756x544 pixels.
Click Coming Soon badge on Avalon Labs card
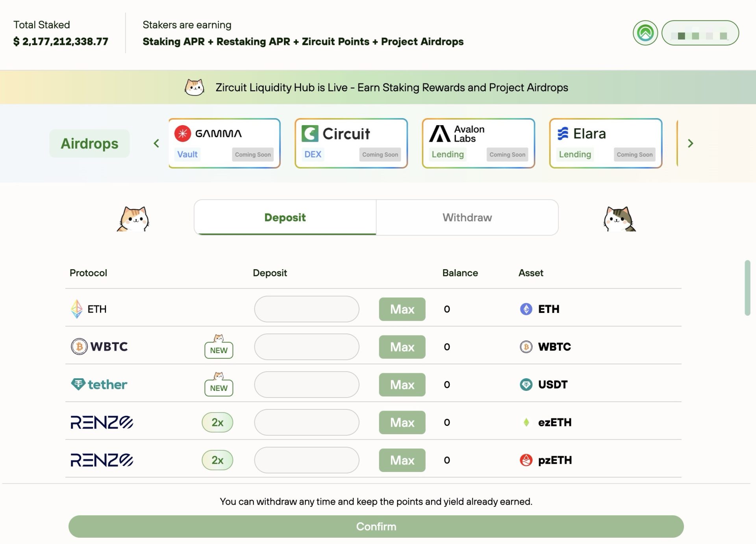(x=508, y=155)
